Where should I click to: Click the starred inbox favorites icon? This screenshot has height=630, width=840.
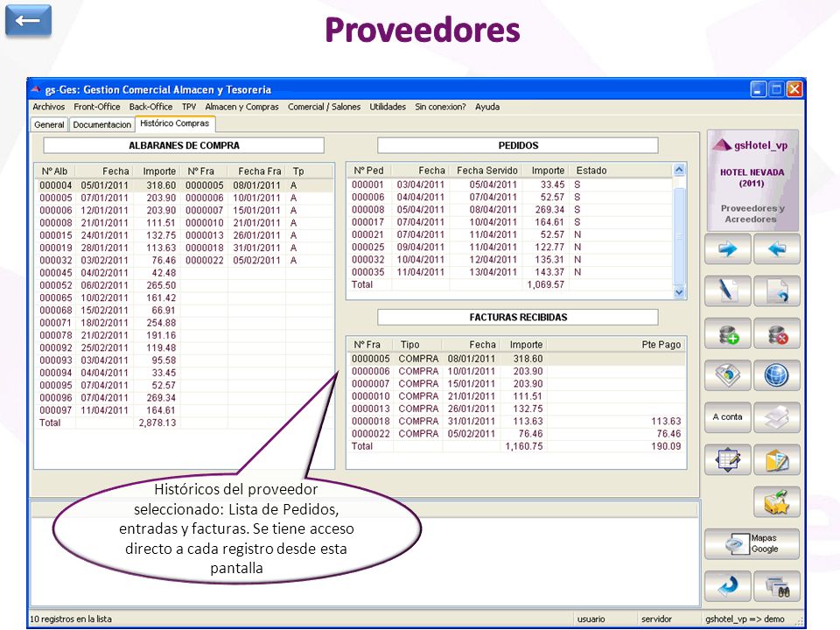pos(777,502)
